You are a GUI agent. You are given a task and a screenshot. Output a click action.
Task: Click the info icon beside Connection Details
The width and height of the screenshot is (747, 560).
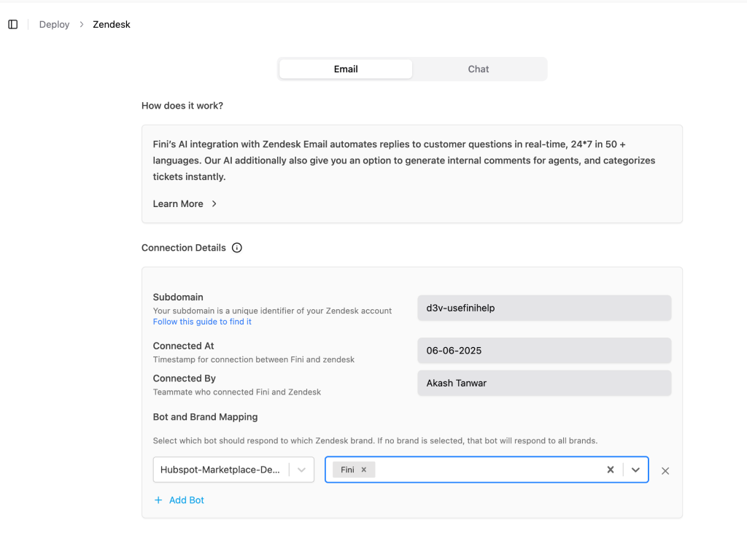pos(237,248)
